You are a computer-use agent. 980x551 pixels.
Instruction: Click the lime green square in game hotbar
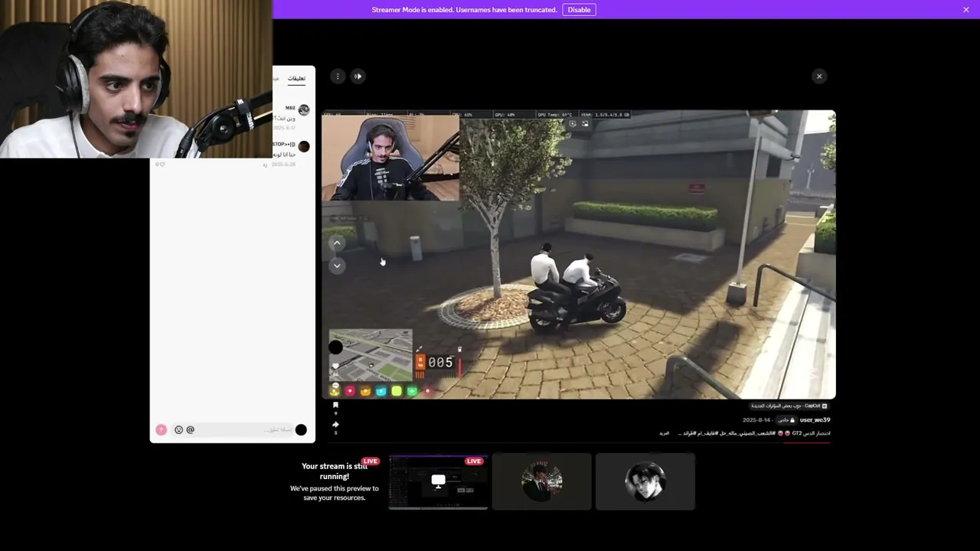[397, 391]
